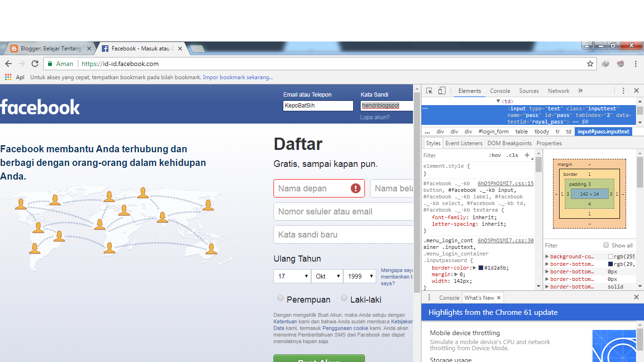Open the DevTools customize menu
The height and width of the screenshot is (362, 644).
624,90
